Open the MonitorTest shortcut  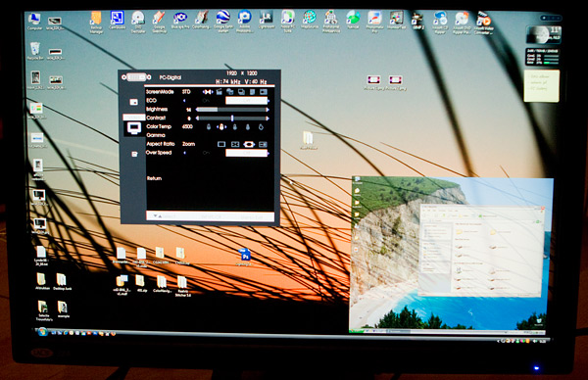tap(396, 21)
